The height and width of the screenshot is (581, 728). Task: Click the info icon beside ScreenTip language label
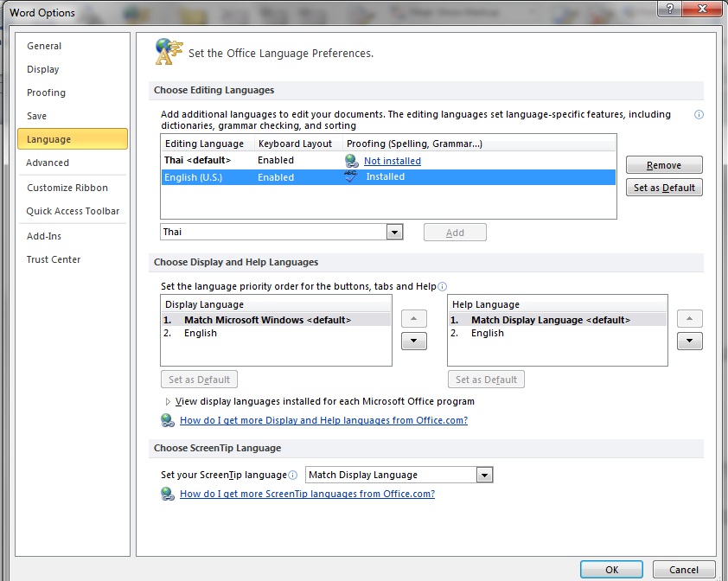292,476
